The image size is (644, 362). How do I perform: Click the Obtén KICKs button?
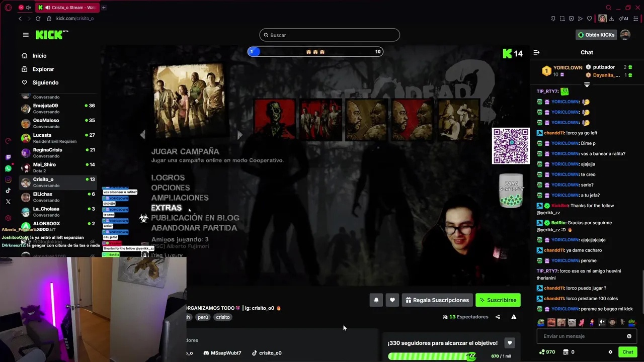pyautogui.click(x=596, y=35)
